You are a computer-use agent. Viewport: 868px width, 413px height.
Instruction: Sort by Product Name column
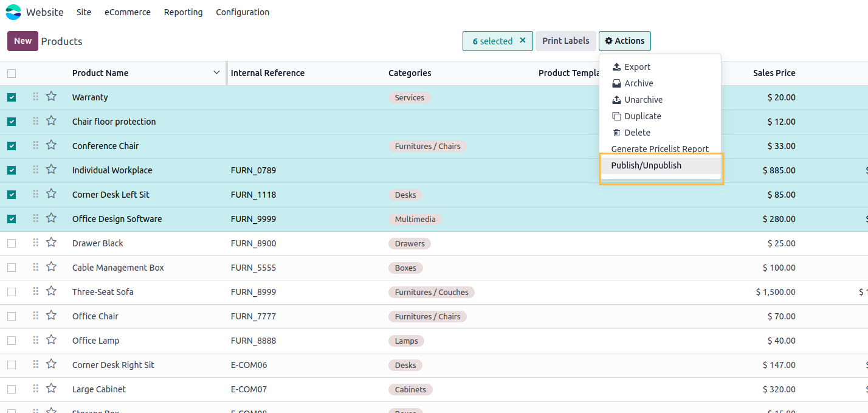click(x=100, y=73)
